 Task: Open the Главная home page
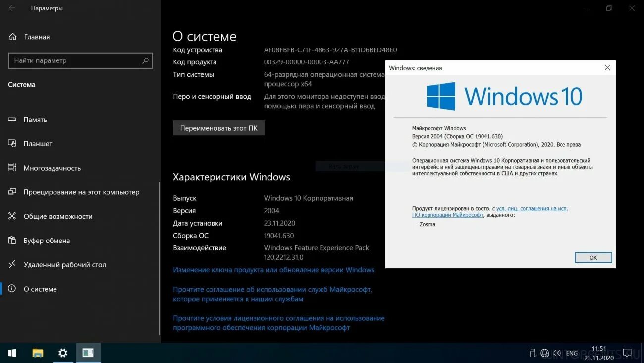37,37
